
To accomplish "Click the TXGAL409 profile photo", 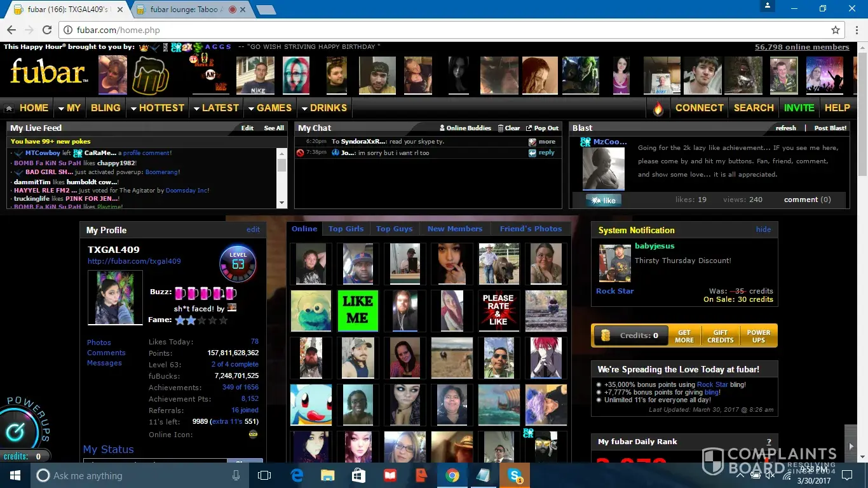I will pyautogui.click(x=115, y=297).
